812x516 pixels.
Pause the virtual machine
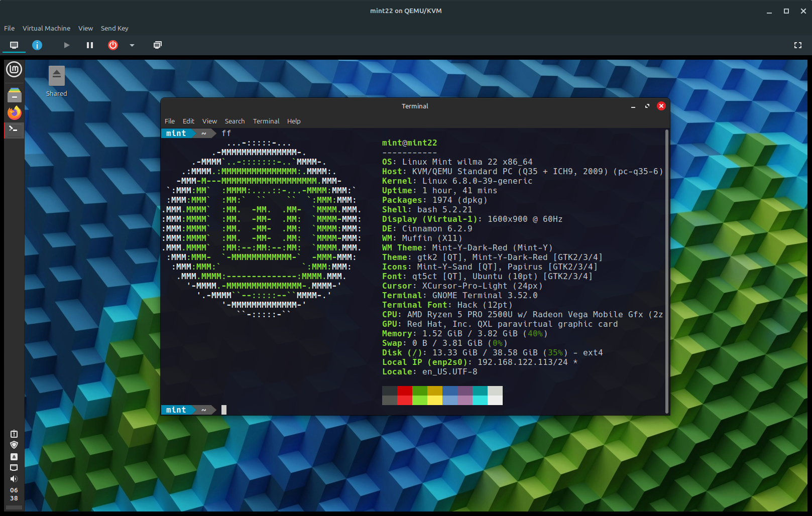(90, 45)
